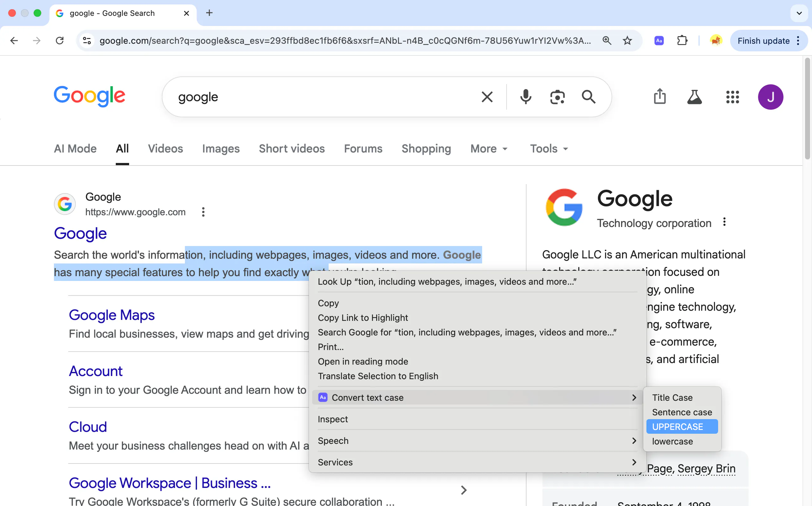Select UPPERCASE option
This screenshot has width=812, height=506.
click(682, 427)
